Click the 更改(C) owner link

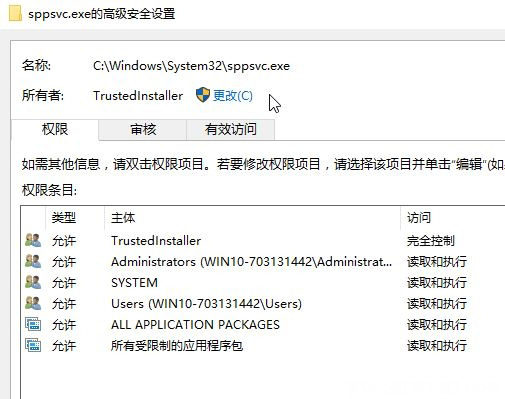point(233,96)
